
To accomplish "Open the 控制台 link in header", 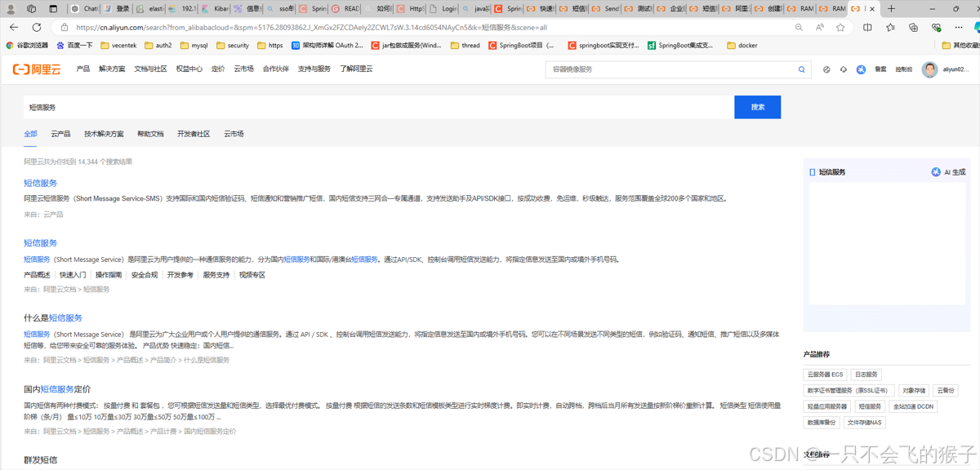I will 903,69.
